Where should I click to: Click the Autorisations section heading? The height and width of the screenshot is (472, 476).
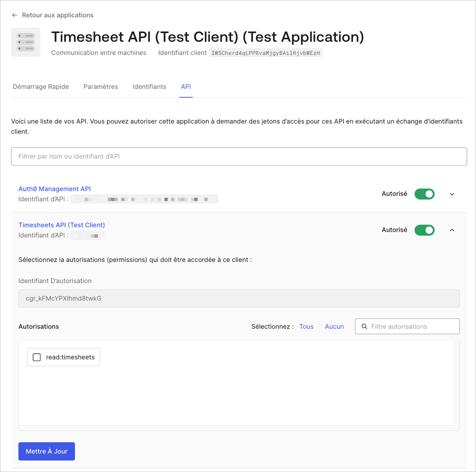[x=38, y=327]
